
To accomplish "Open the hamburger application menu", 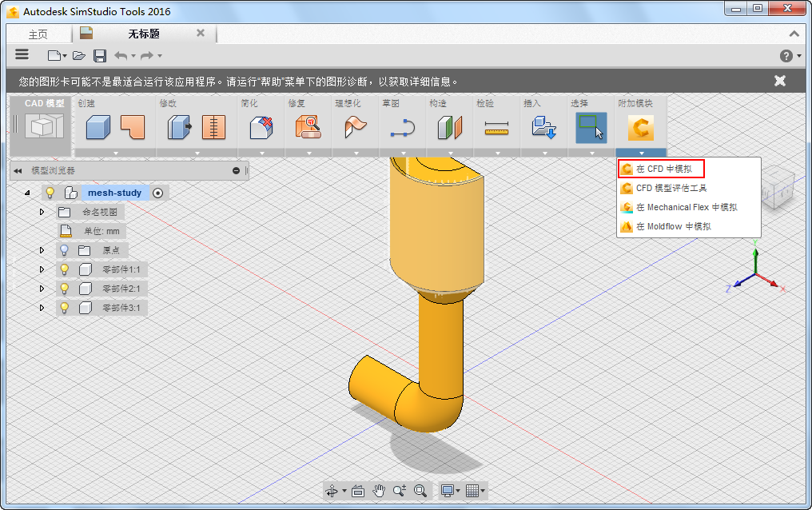I will click(22, 54).
